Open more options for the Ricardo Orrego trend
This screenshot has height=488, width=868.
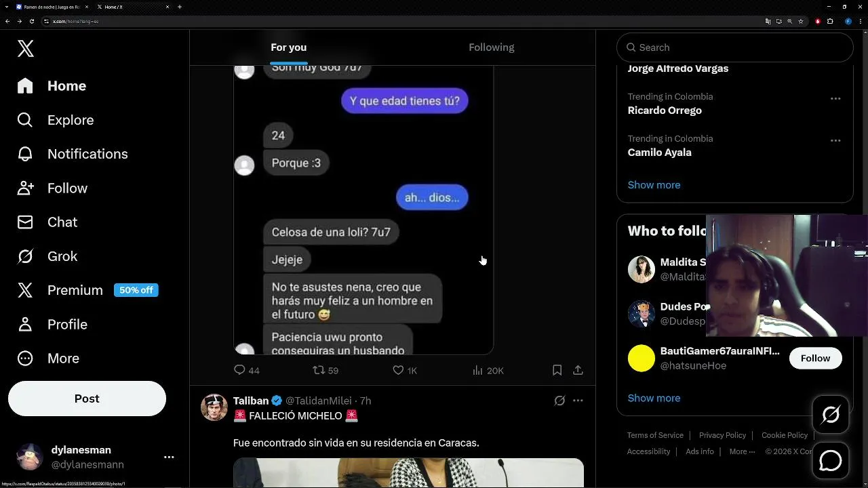(x=835, y=98)
